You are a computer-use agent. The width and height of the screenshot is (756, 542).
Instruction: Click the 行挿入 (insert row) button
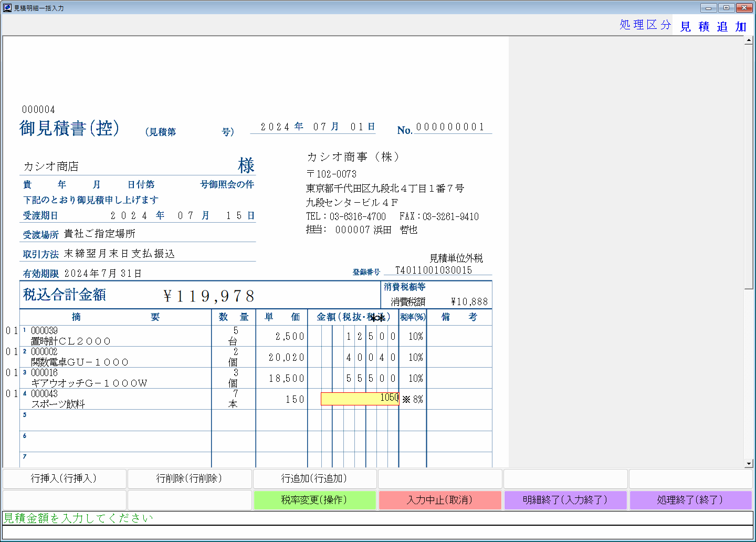pos(64,478)
